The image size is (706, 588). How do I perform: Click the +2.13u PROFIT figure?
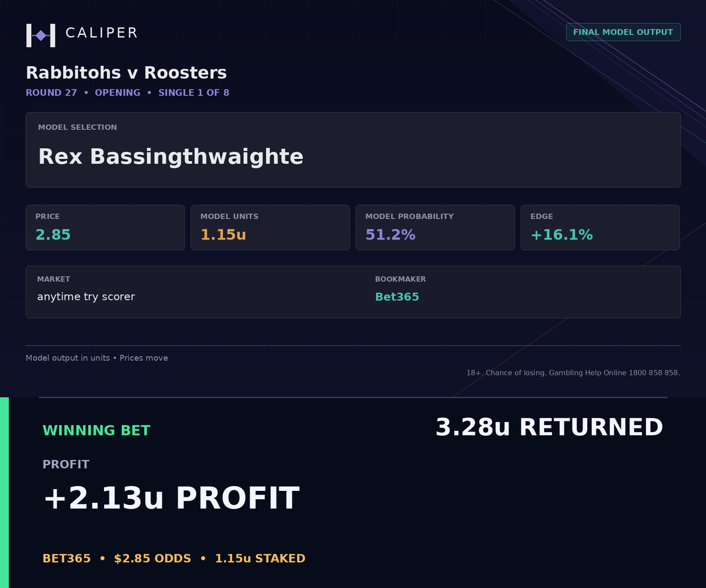click(171, 499)
